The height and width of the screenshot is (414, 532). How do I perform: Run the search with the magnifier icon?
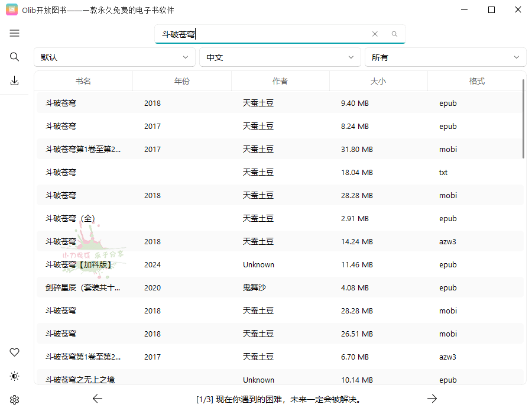click(394, 34)
